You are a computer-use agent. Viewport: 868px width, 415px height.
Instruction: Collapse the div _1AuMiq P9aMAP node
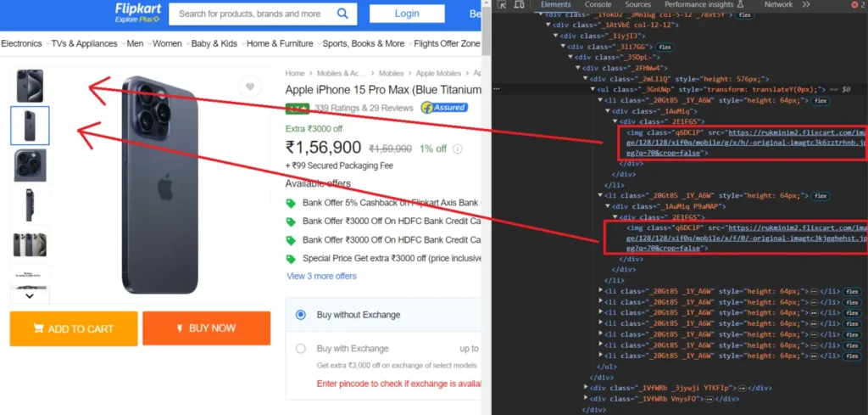608,206
